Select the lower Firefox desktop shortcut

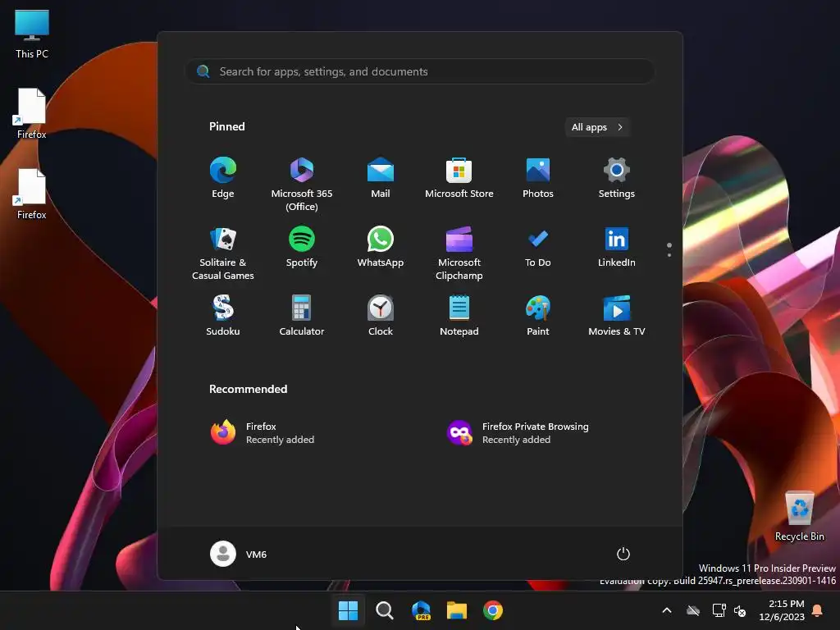tap(32, 194)
